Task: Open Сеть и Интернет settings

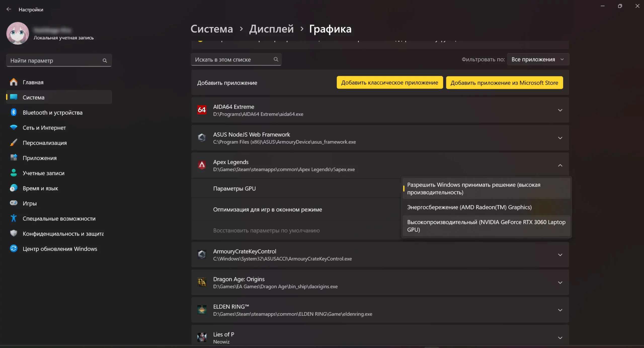Action: click(x=44, y=128)
